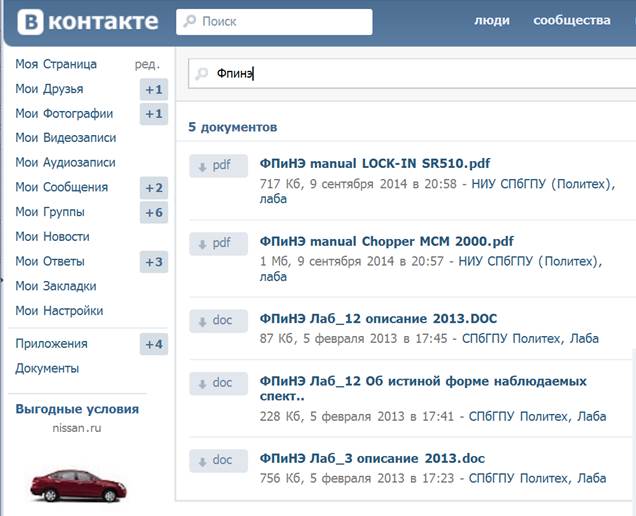Open Мои Новости in sidebar

(x=52, y=236)
